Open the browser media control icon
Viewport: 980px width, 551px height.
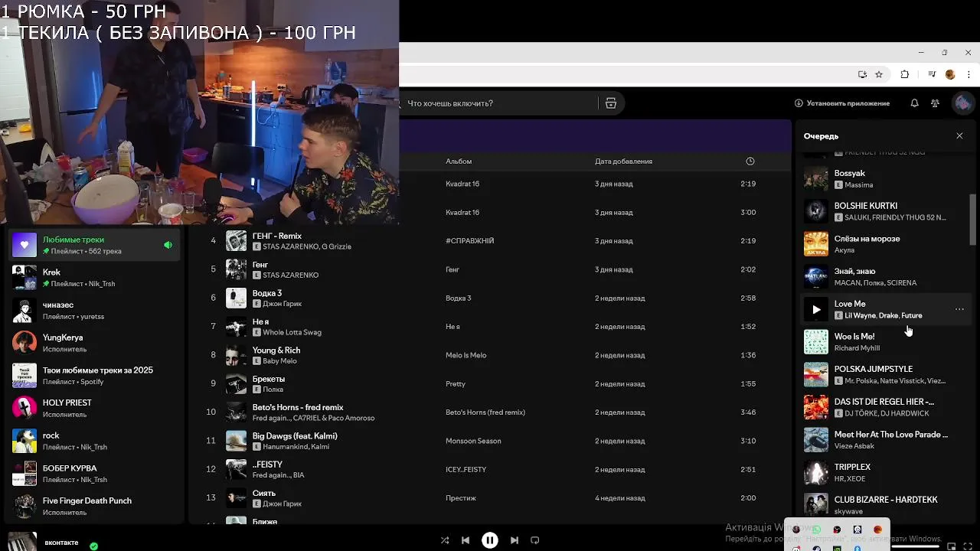coord(932,74)
